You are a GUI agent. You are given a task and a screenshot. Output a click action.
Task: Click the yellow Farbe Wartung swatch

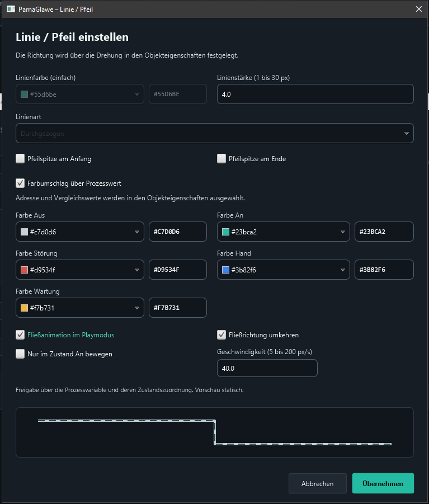(x=24, y=308)
